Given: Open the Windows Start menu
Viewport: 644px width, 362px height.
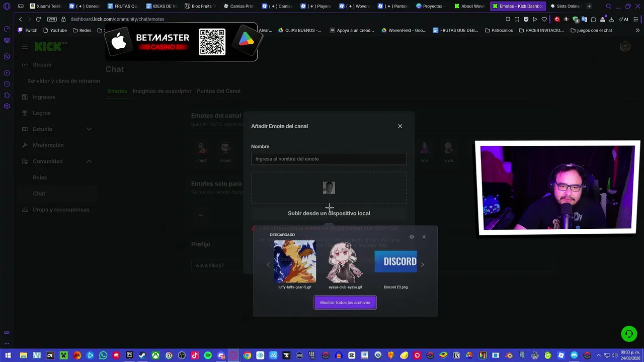Looking at the screenshot, I should click(x=8, y=355).
